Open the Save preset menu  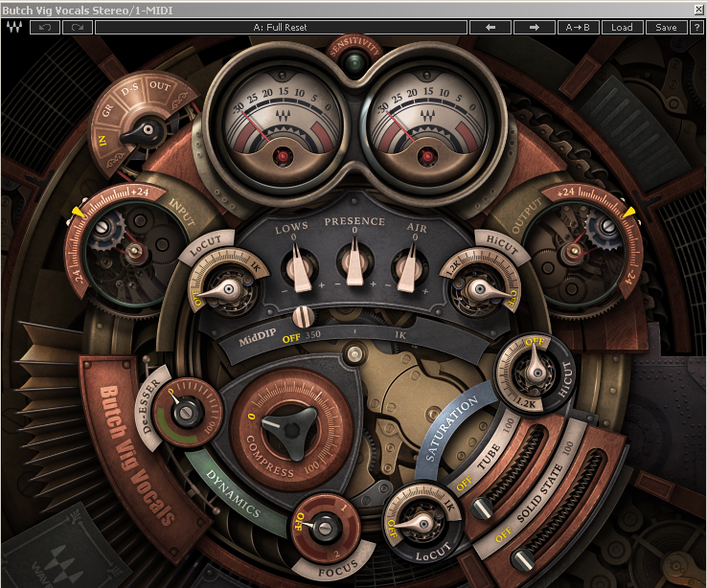(x=666, y=28)
